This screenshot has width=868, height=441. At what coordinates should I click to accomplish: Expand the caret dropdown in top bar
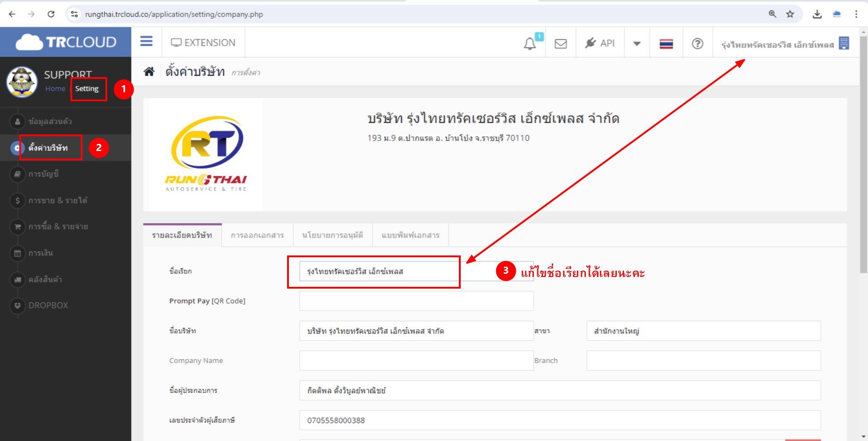pyautogui.click(x=637, y=43)
